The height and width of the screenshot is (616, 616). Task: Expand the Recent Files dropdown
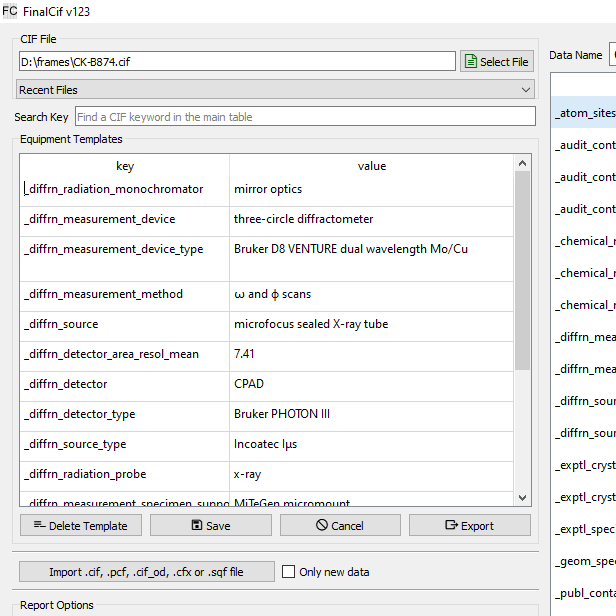point(276,90)
